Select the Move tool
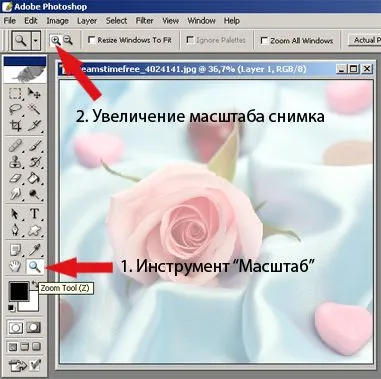Screen dimensions: 381x379 (x=34, y=94)
